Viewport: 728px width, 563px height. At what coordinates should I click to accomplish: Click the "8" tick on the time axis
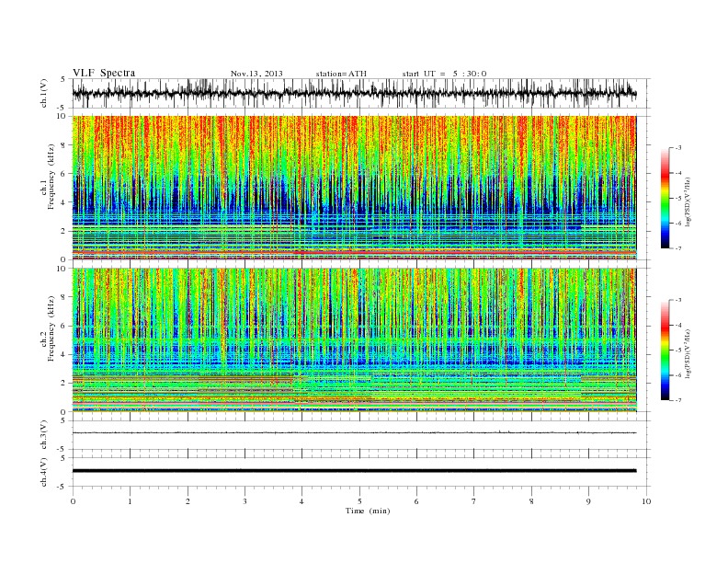[531, 501]
